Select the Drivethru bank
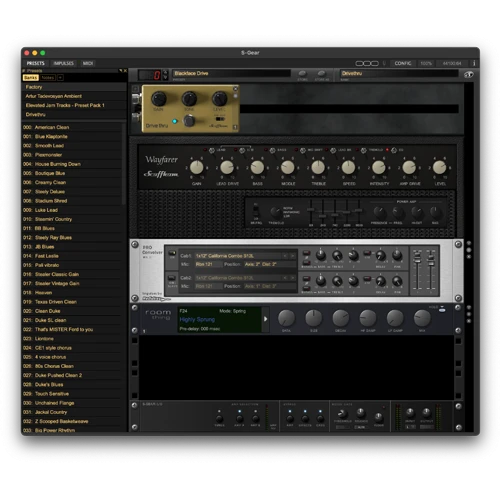 tap(74, 114)
